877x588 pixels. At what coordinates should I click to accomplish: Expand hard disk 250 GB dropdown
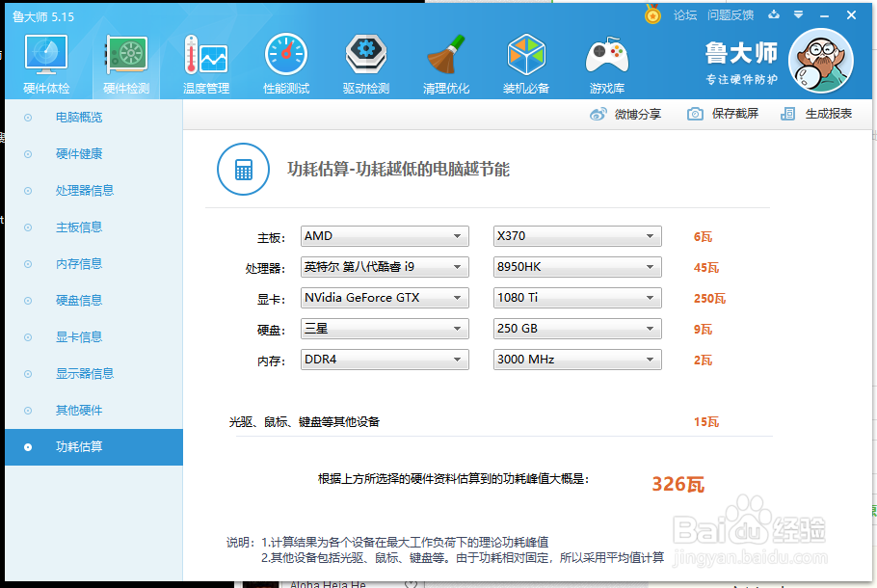(x=577, y=329)
